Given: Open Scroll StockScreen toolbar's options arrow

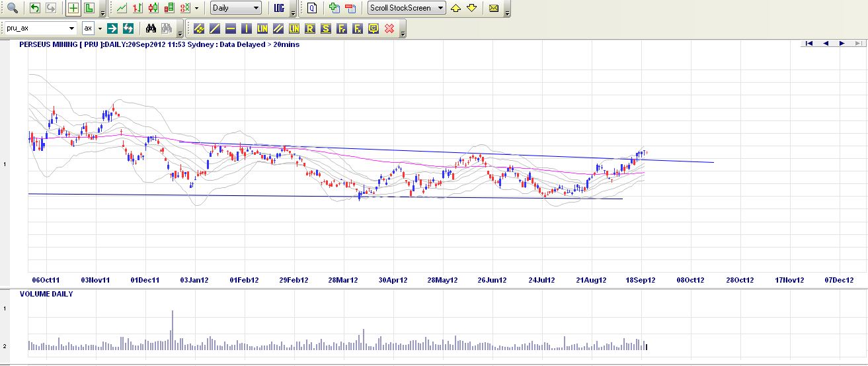Looking at the screenshot, I should coord(507,12).
